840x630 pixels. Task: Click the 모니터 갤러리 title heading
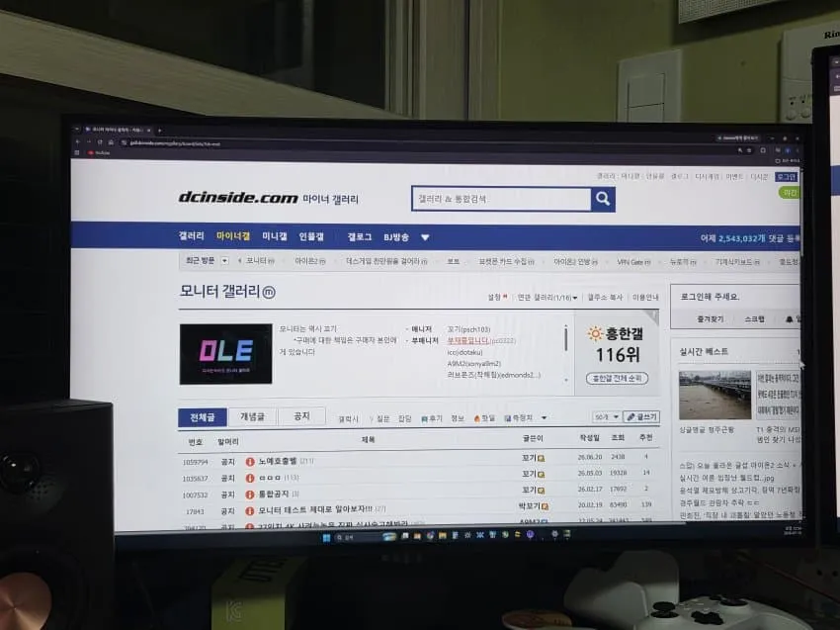pos(220,291)
